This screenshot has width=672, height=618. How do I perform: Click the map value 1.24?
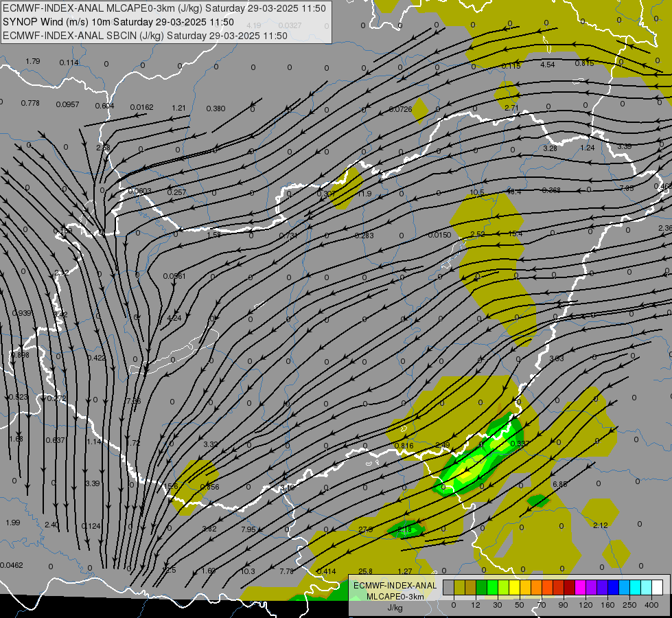click(x=588, y=148)
